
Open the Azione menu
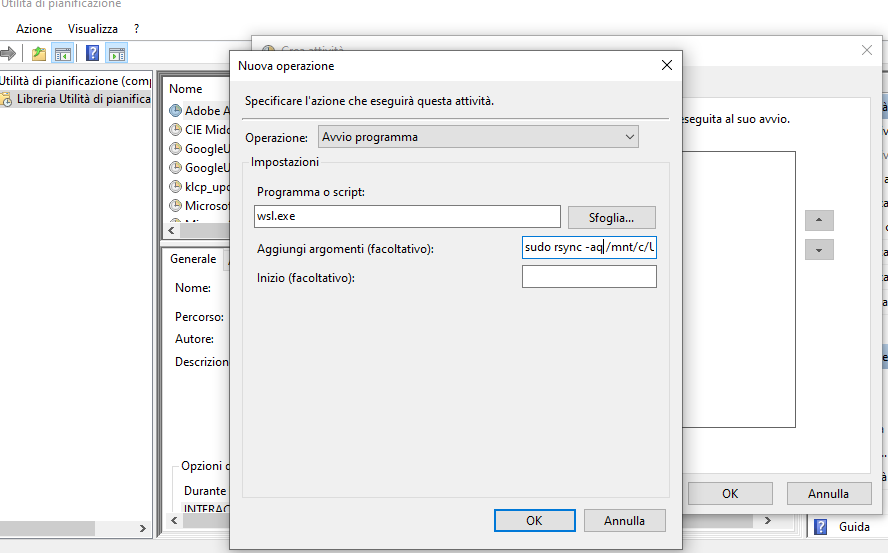point(34,29)
